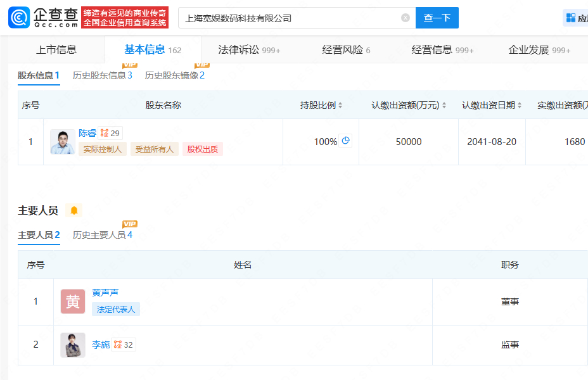
Task: Click the Qcc.com logo icon
Action: (x=19, y=18)
